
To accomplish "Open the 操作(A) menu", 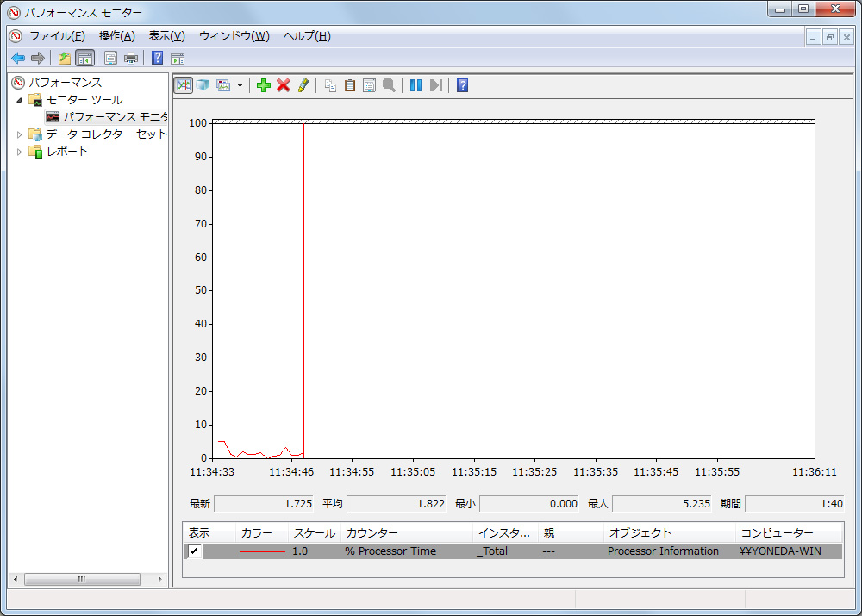I will pyautogui.click(x=116, y=36).
